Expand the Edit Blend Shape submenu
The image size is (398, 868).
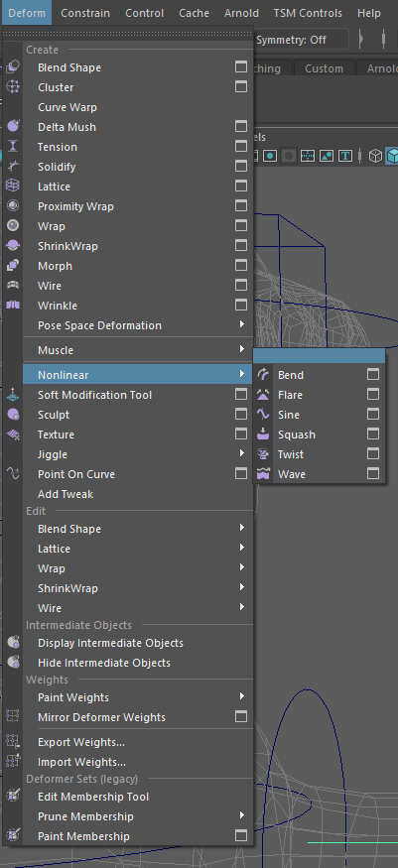tap(242, 528)
